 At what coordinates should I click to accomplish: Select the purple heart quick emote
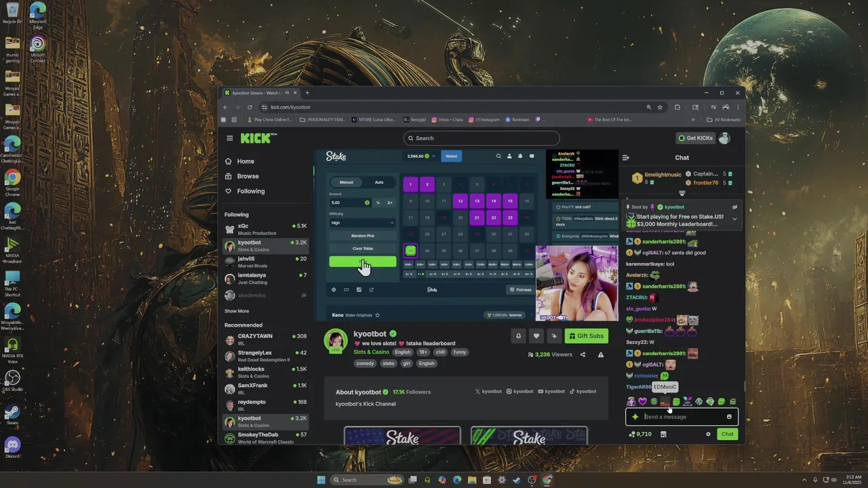[643, 402]
